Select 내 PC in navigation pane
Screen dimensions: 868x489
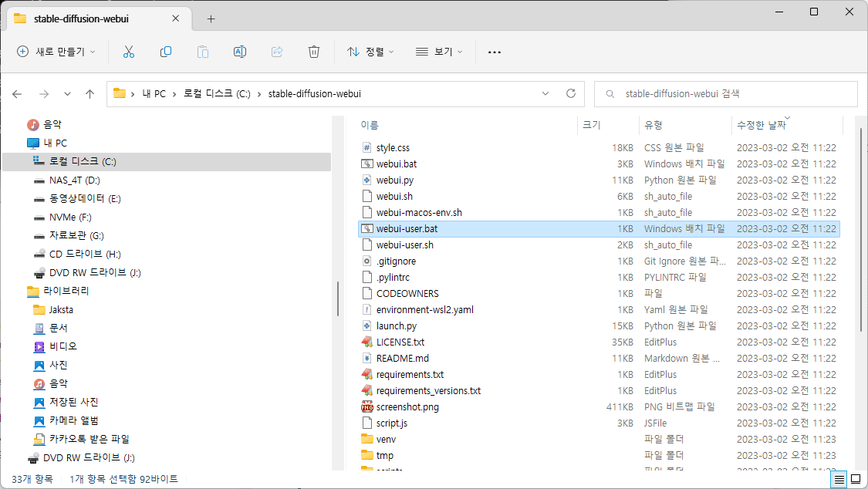55,143
